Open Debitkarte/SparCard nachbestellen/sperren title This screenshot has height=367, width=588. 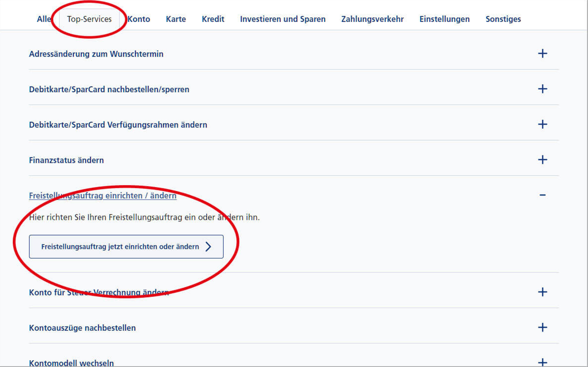(x=109, y=89)
